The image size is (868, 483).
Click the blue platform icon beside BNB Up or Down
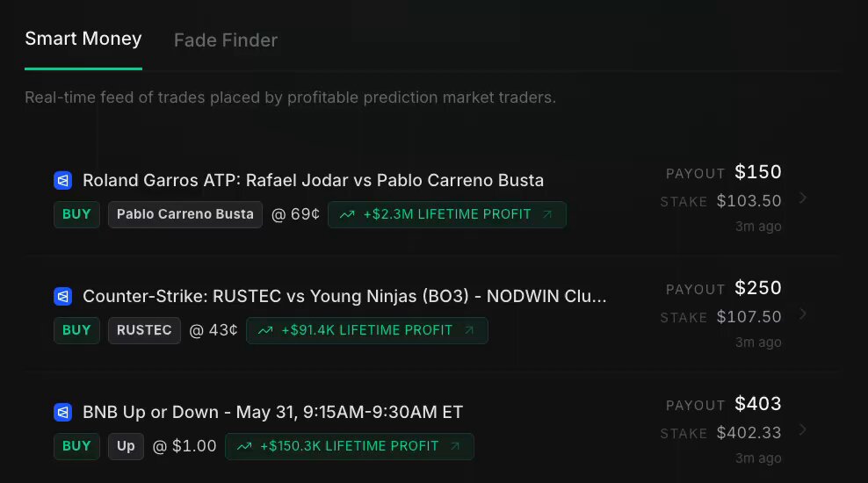click(x=63, y=412)
